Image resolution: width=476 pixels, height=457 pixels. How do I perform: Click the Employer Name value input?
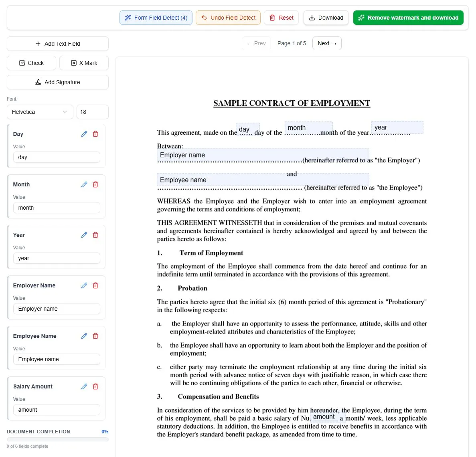(57, 309)
